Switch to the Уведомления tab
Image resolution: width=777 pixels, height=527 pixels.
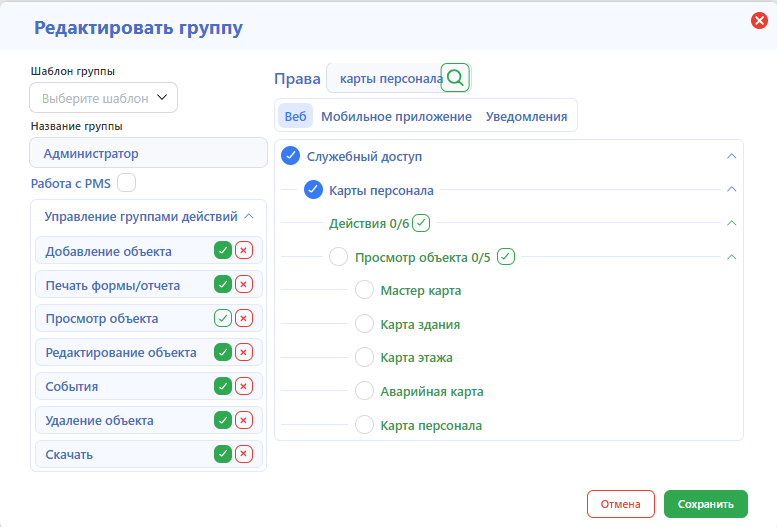coord(526,116)
